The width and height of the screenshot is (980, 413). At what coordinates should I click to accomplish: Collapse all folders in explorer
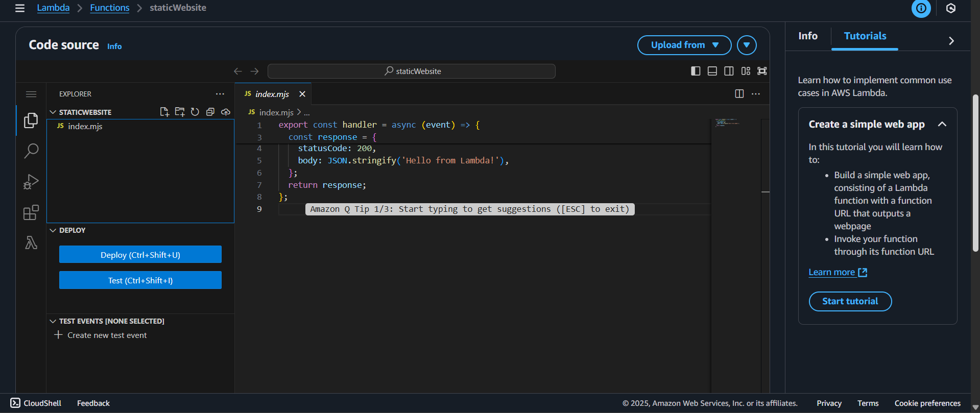click(x=210, y=112)
